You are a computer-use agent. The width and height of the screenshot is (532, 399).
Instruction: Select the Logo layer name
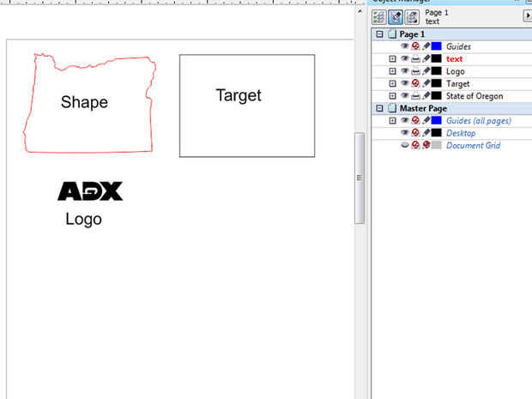(456, 71)
